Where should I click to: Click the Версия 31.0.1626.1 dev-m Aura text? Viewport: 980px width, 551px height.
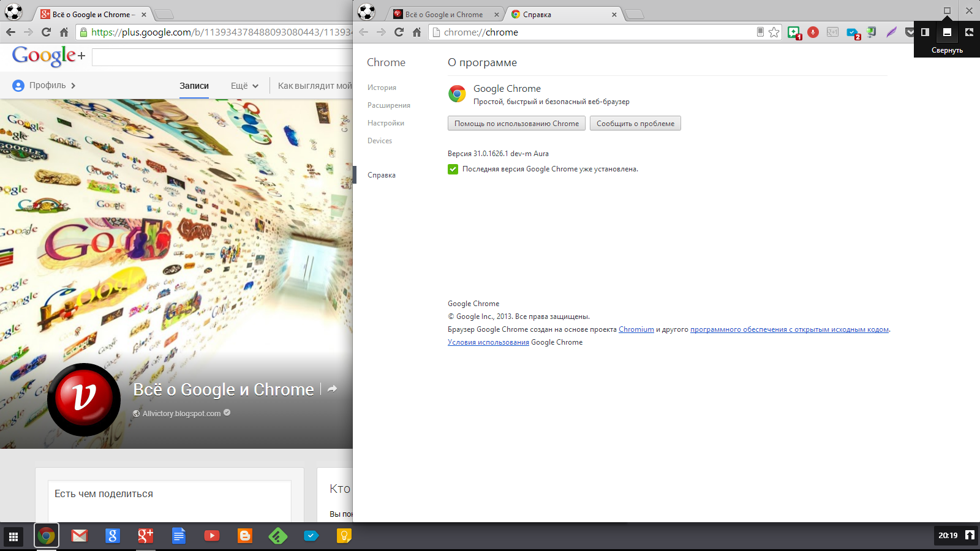pos(498,154)
